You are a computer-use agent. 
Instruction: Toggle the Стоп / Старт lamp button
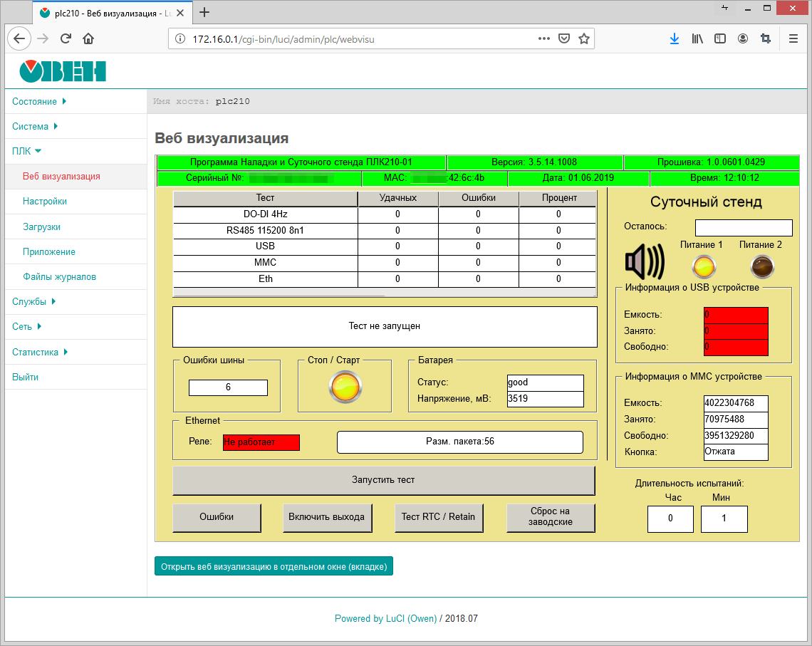coord(345,387)
